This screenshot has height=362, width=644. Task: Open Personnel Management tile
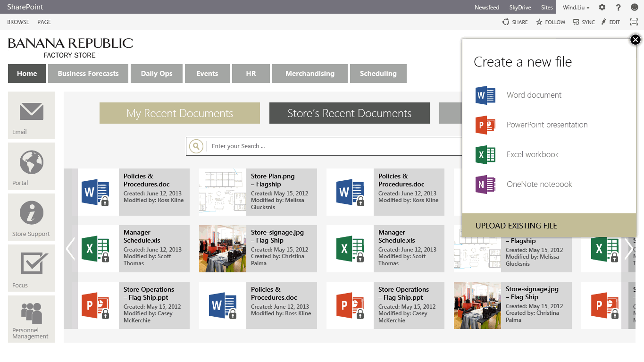click(x=32, y=319)
